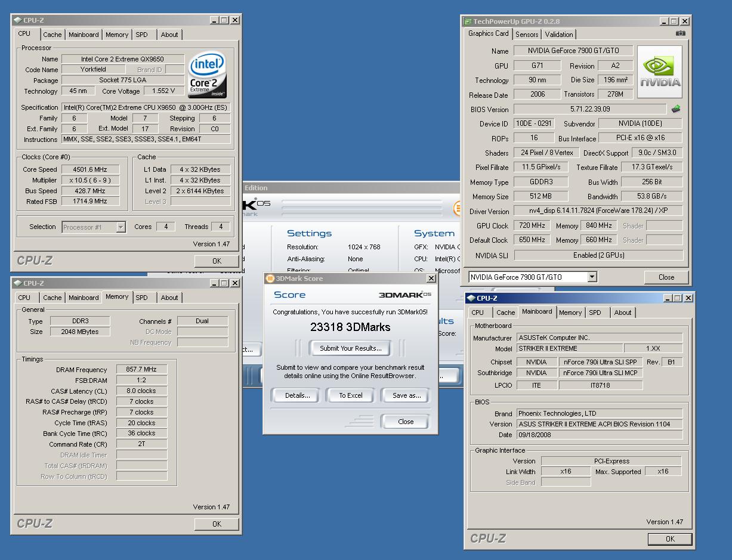The width and height of the screenshot is (732, 560).
Task: Click title icon of CPU-Z Memory timings window
Action: 17,283
